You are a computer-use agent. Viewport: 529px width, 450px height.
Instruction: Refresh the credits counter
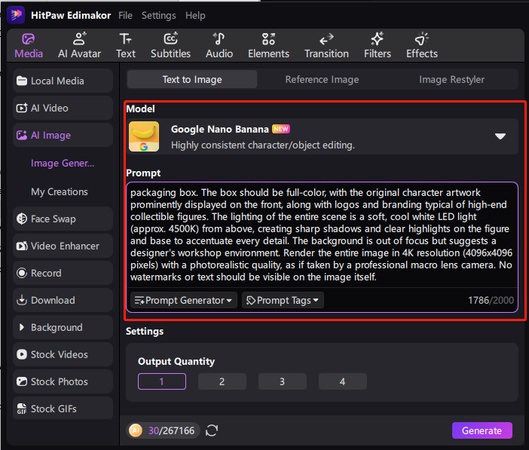click(x=212, y=430)
